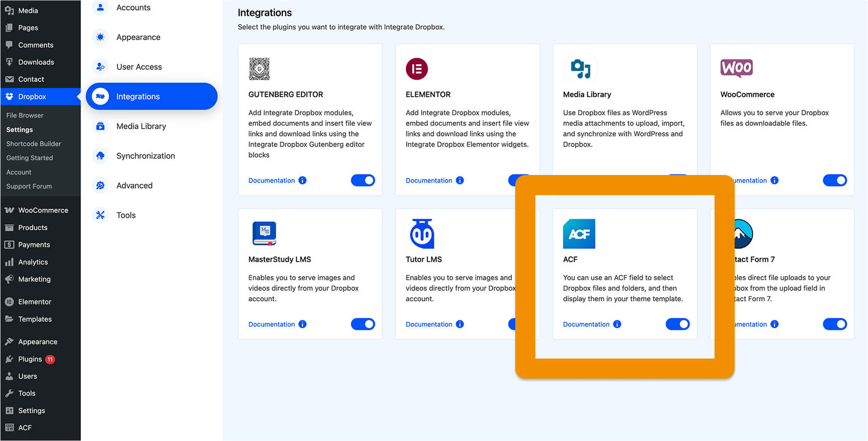Open Settings under Dropbox submenu
This screenshot has height=441, width=868.
[x=20, y=130]
